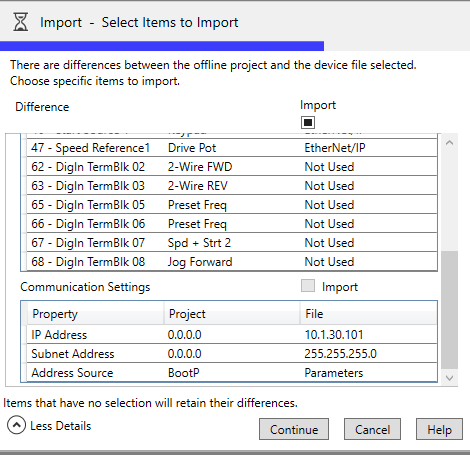Click the Property column header
This screenshot has width=470, height=455.
pos(95,314)
